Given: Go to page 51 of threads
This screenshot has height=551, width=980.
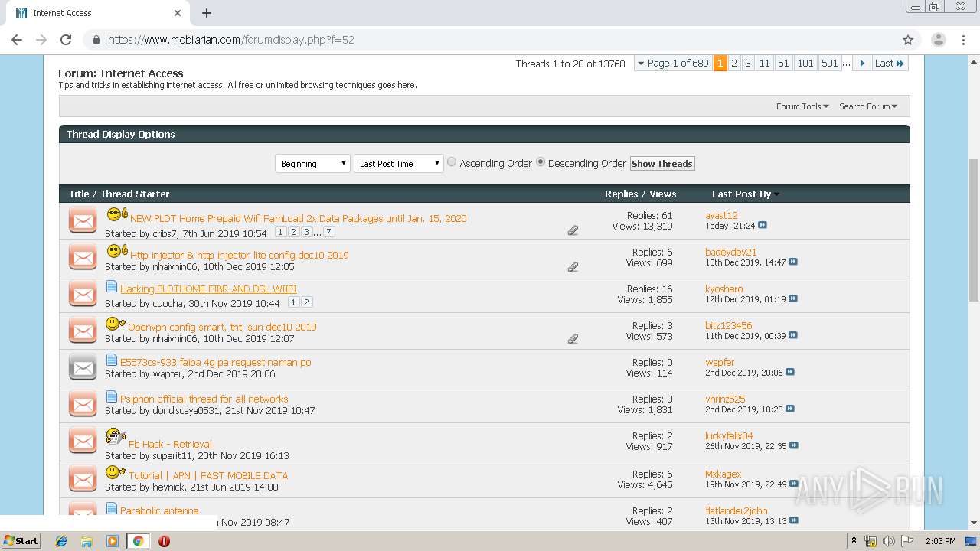Looking at the screenshot, I should [x=783, y=64].
